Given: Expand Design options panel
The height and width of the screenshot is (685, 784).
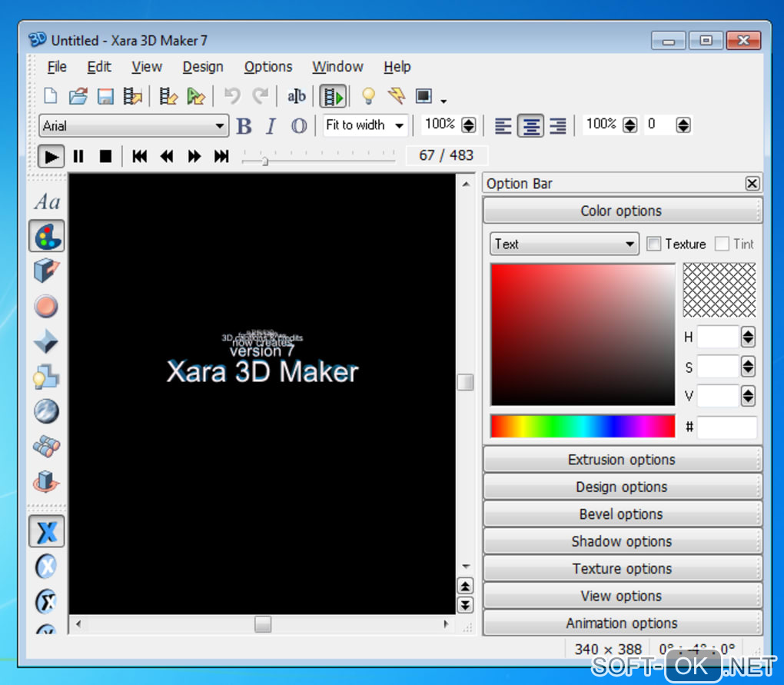Looking at the screenshot, I should [622, 487].
